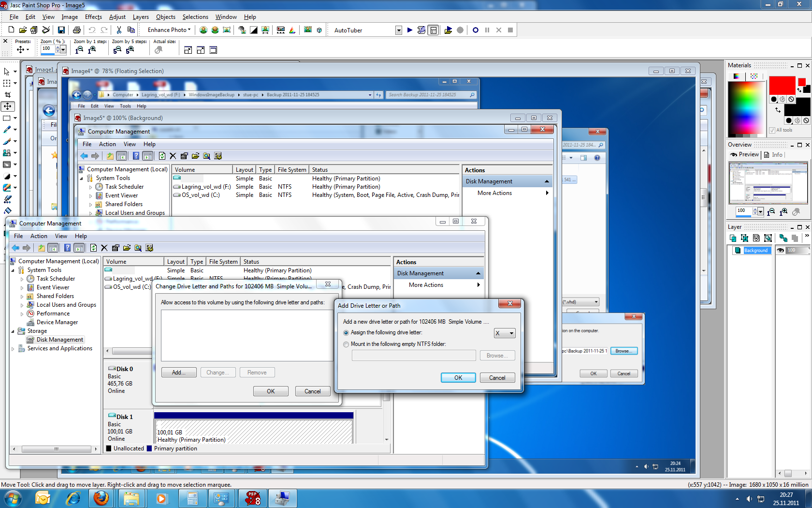The height and width of the screenshot is (508, 812).
Task: Select Assign the following drive letter radio
Action: click(346, 333)
